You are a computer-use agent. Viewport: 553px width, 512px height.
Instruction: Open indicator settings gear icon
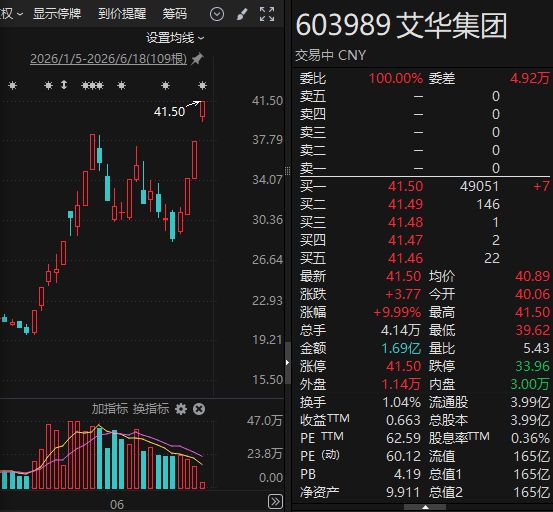point(181,409)
